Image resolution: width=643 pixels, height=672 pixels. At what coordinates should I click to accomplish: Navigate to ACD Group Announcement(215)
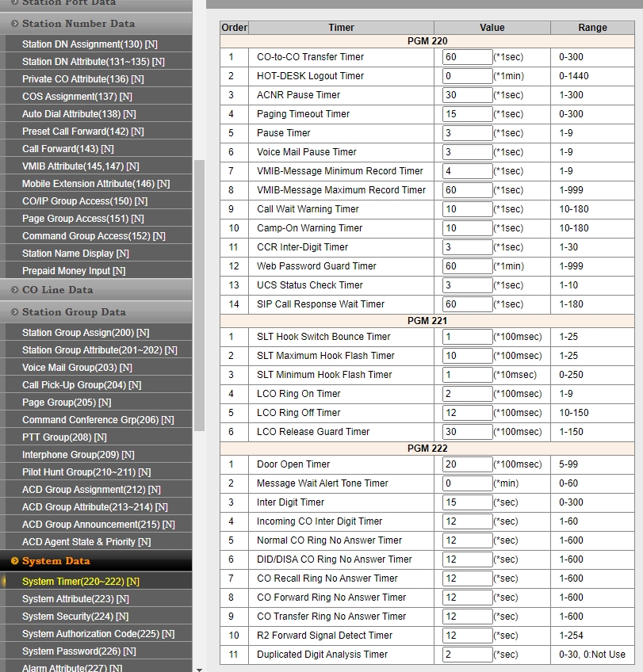point(98,525)
